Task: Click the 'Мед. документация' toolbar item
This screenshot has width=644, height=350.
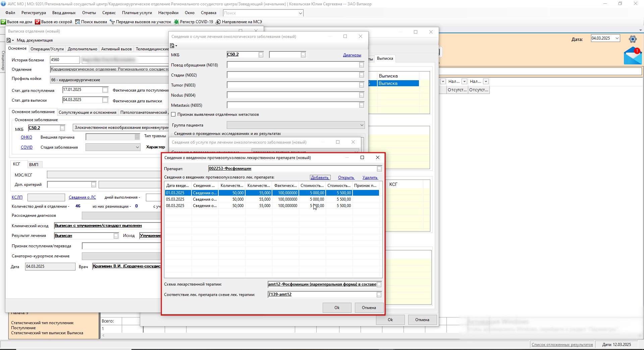Action: (35, 40)
